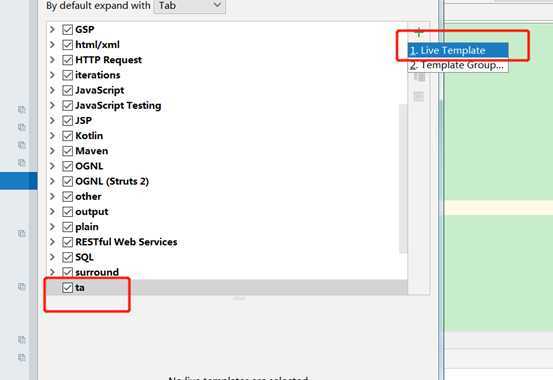Click the topmost copy icon in left sidebar

(x=22, y=109)
